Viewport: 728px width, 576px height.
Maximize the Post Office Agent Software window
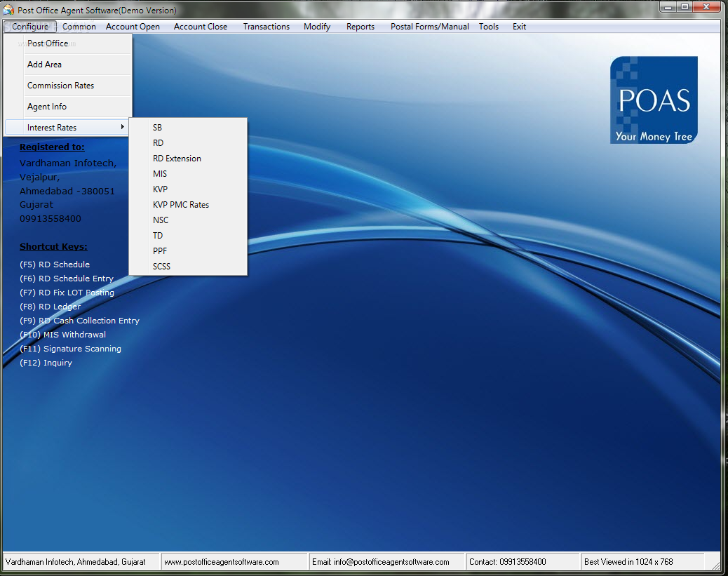click(685, 7)
